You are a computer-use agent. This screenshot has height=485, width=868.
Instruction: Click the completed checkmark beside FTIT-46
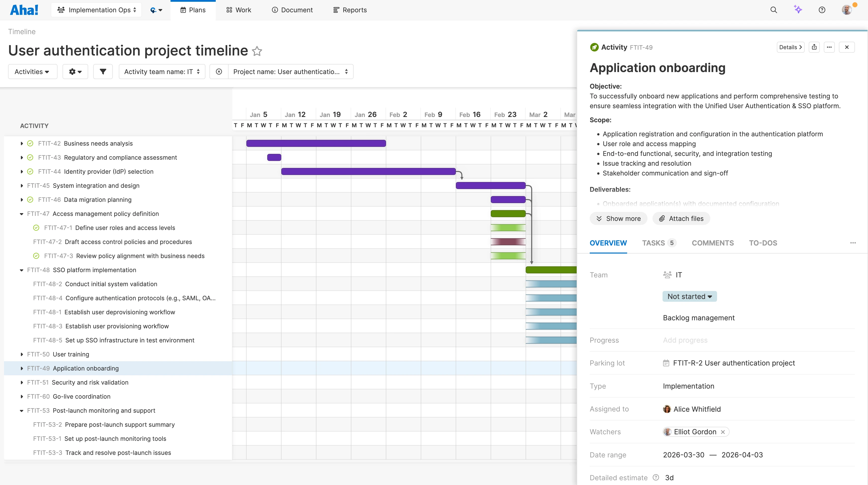pos(30,199)
